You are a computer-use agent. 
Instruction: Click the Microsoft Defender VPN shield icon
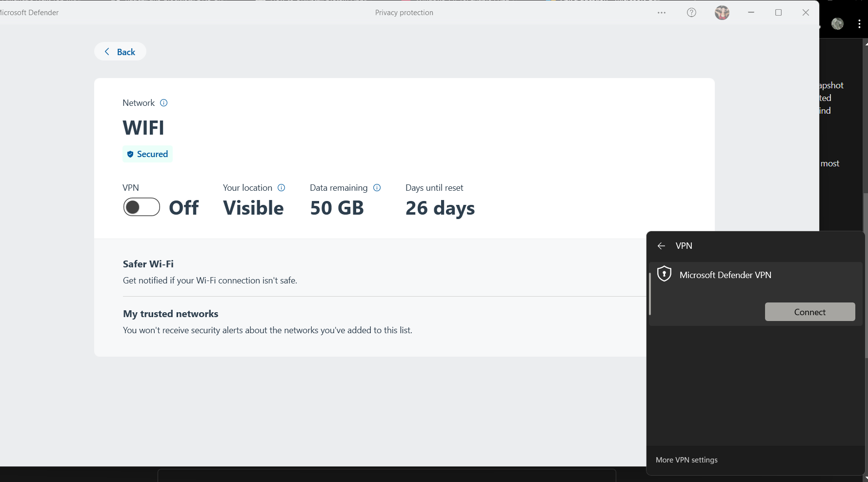click(x=664, y=274)
